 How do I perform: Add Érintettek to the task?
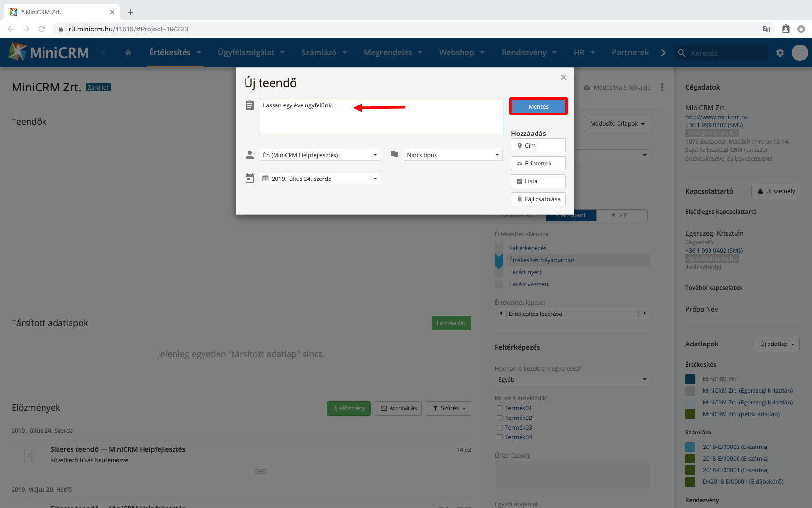[x=538, y=164]
